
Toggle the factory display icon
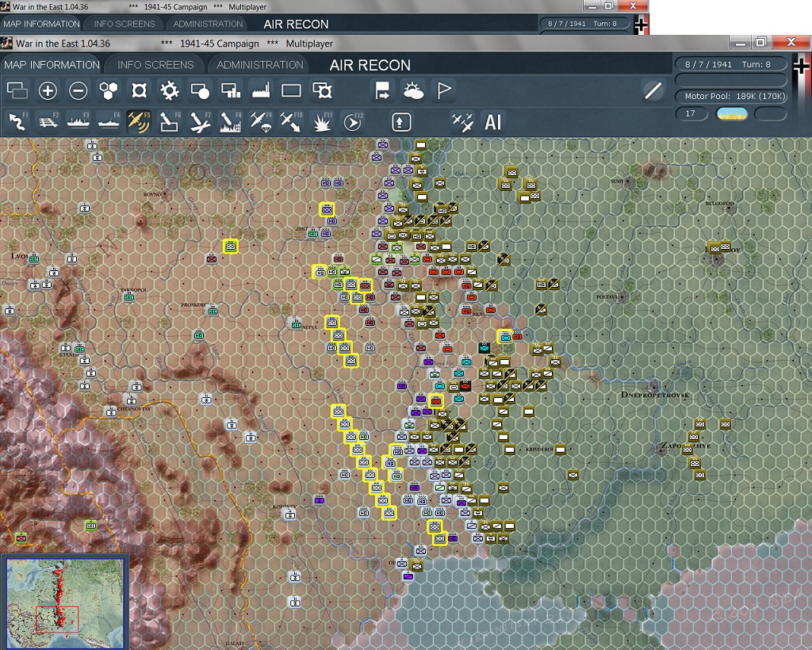(x=261, y=90)
